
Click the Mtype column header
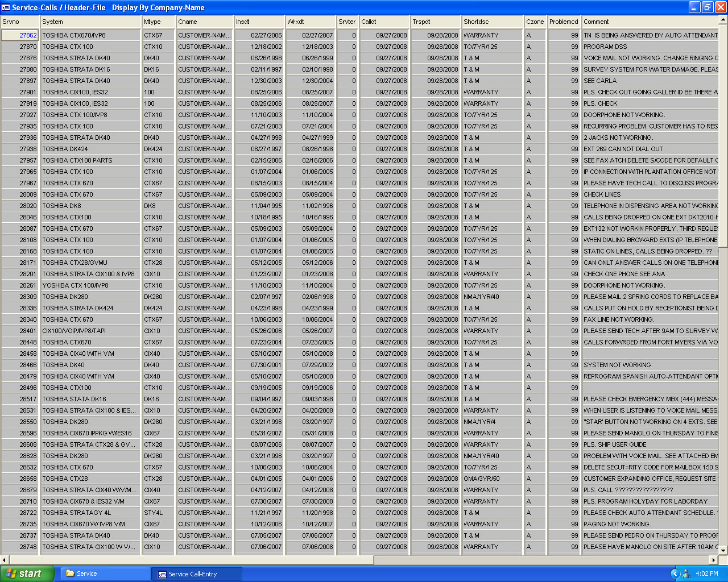[x=159, y=22]
